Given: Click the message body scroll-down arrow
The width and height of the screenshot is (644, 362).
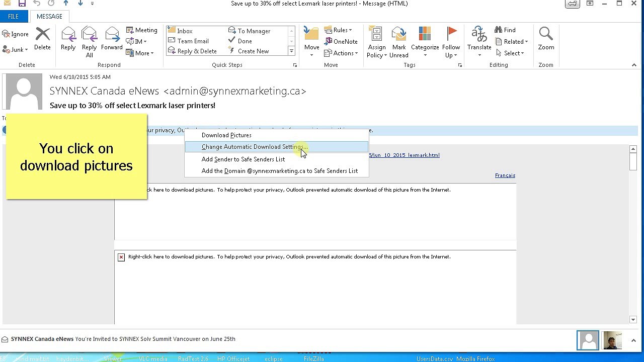Looking at the screenshot, I should (x=633, y=320).
